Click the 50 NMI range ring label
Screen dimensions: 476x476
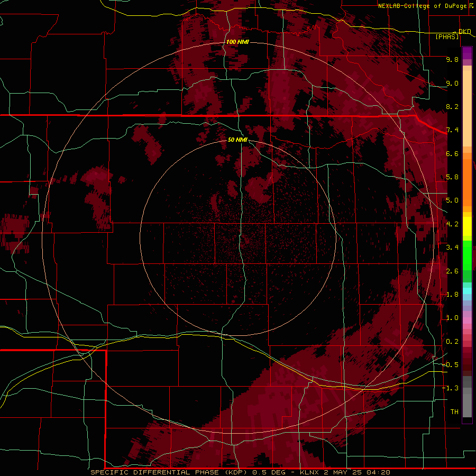click(x=237, y=140)
